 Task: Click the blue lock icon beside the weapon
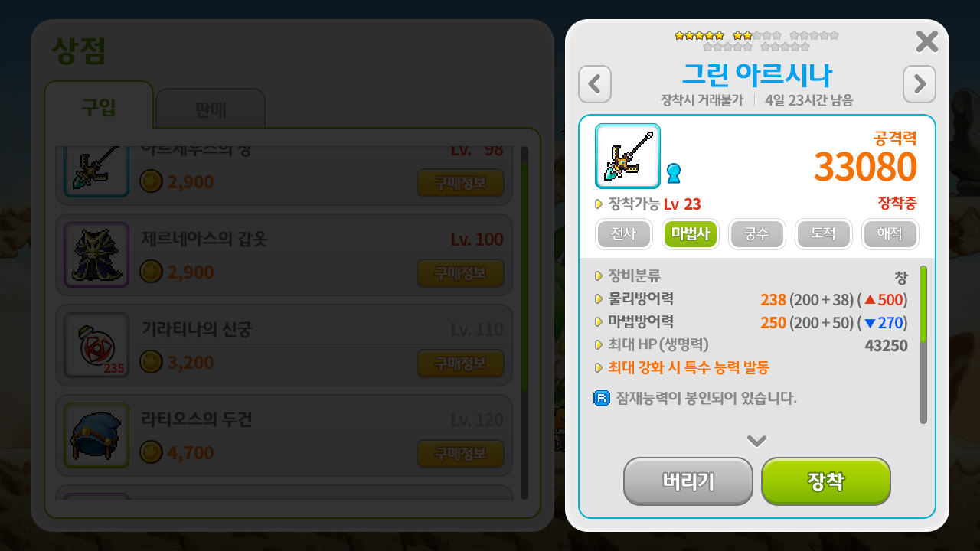click(673, 174)
